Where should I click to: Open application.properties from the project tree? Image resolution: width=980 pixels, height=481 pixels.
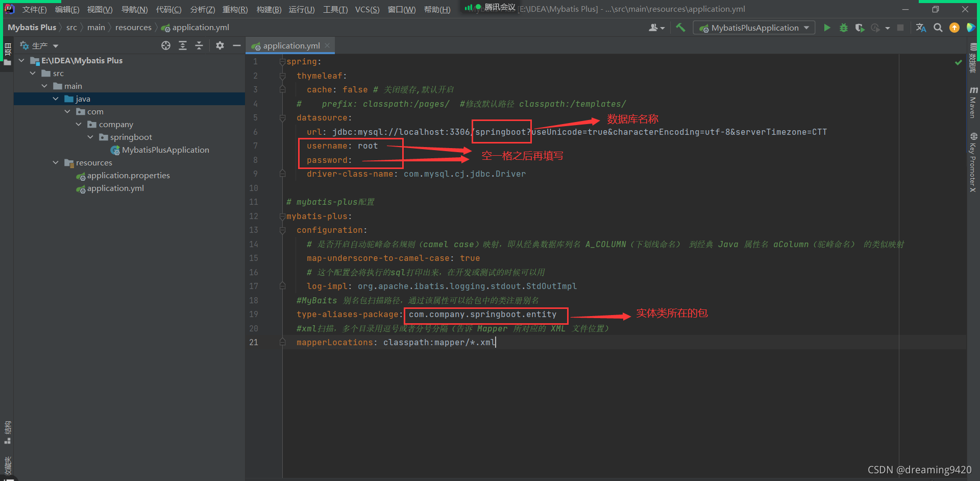pos(128,175)
